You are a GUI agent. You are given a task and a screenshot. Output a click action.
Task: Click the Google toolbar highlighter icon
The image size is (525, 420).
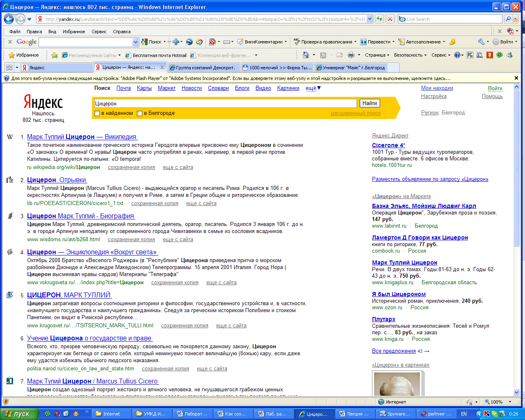pos(452,42)
